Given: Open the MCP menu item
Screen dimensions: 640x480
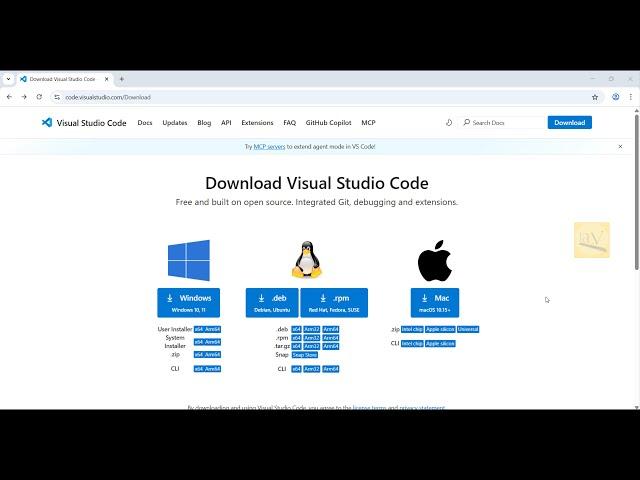Looking at the screenshot, I should [368, 122].
